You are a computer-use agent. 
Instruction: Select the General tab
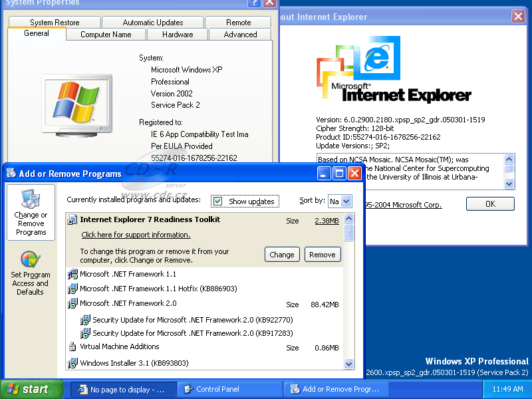click(x=37, y=33)
